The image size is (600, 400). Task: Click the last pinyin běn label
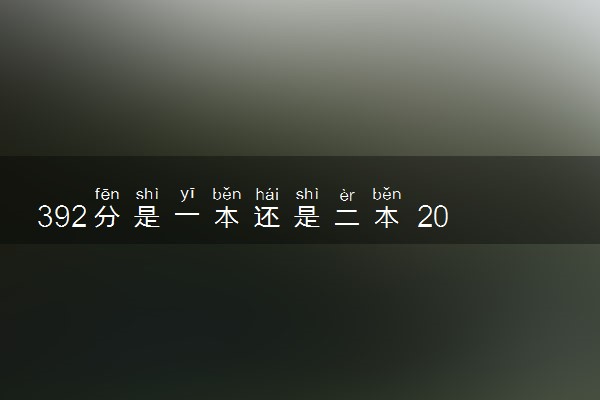[387, 194]
